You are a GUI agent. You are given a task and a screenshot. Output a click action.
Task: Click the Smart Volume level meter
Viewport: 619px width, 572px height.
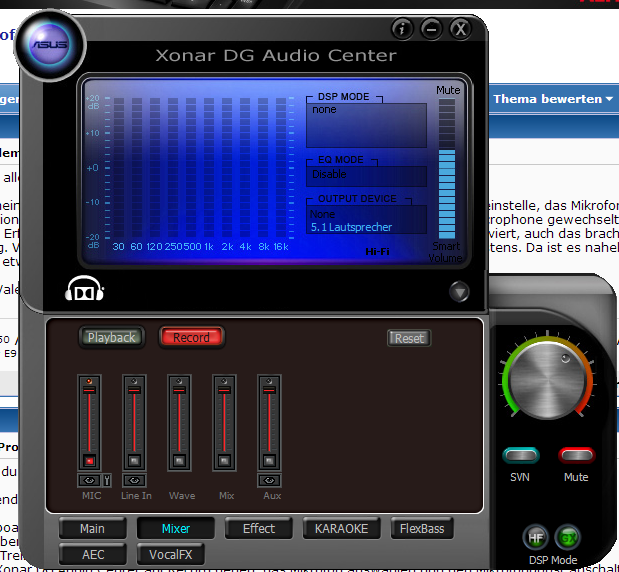pos(447,169)
